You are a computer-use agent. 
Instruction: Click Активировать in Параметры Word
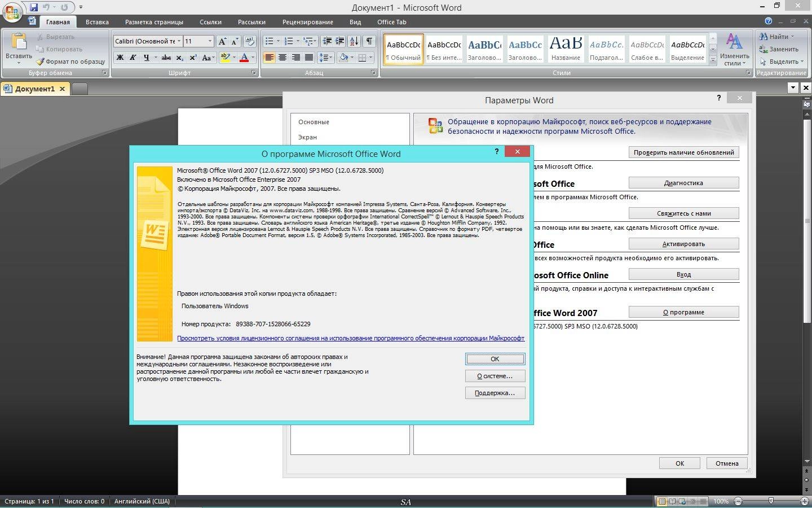[683, 244]
